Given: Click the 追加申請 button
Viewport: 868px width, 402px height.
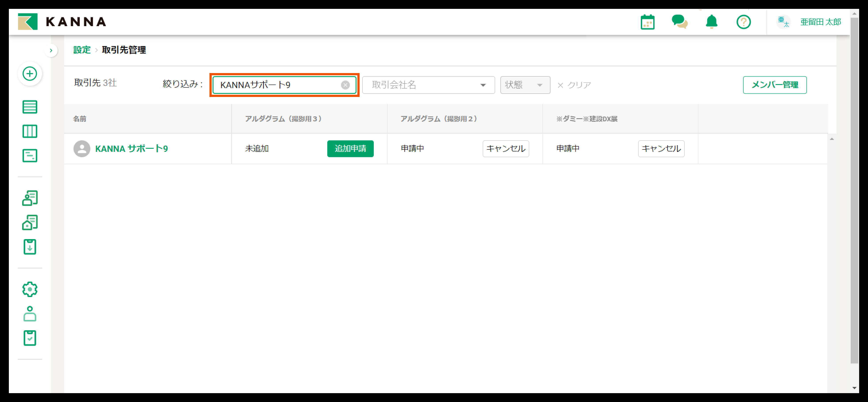Looking at the screenshot, I should coord(350,149).
